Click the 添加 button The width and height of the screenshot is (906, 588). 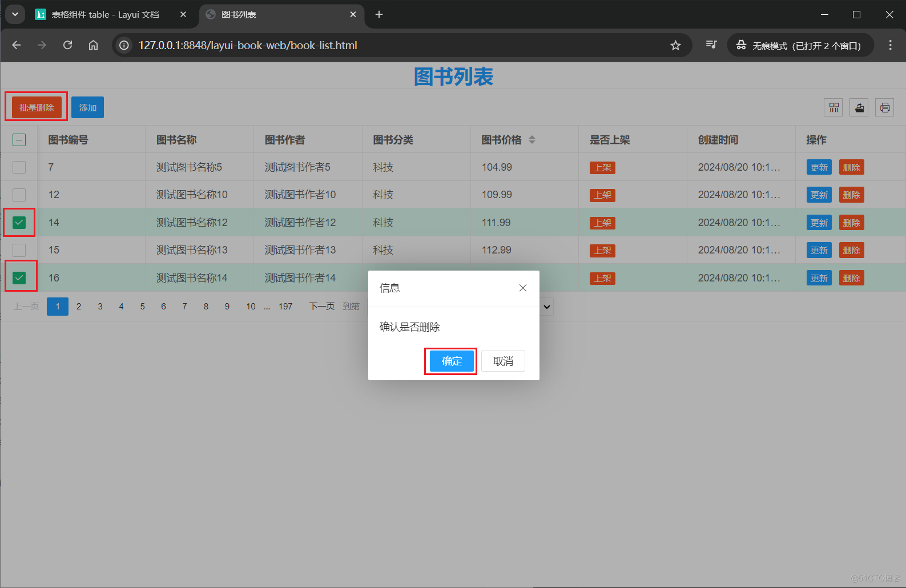[x=88, y=107]
